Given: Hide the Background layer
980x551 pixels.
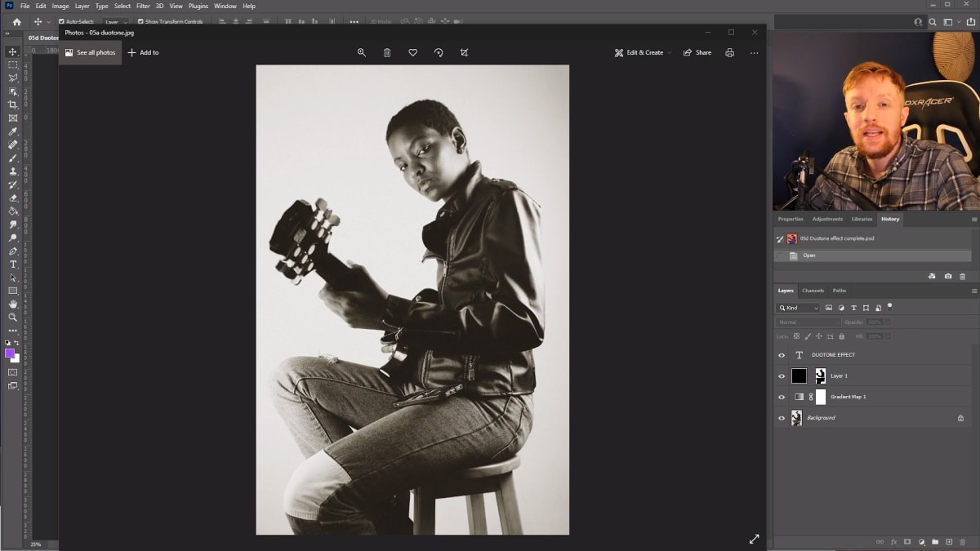Looking at the screenshot, I should point(782,417).
